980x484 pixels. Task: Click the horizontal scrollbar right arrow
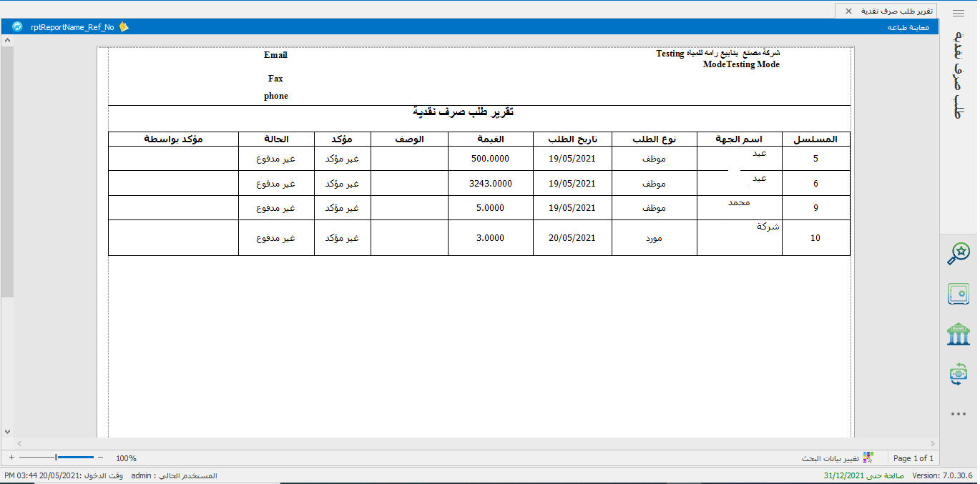coord(932,444)
